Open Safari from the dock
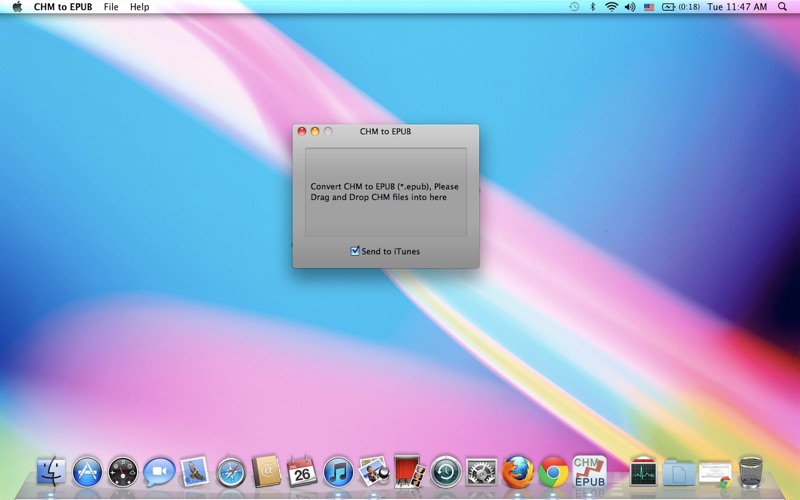The height and width of the screenshot is (500, 800). pyautogui.click(x=231, y=472)
